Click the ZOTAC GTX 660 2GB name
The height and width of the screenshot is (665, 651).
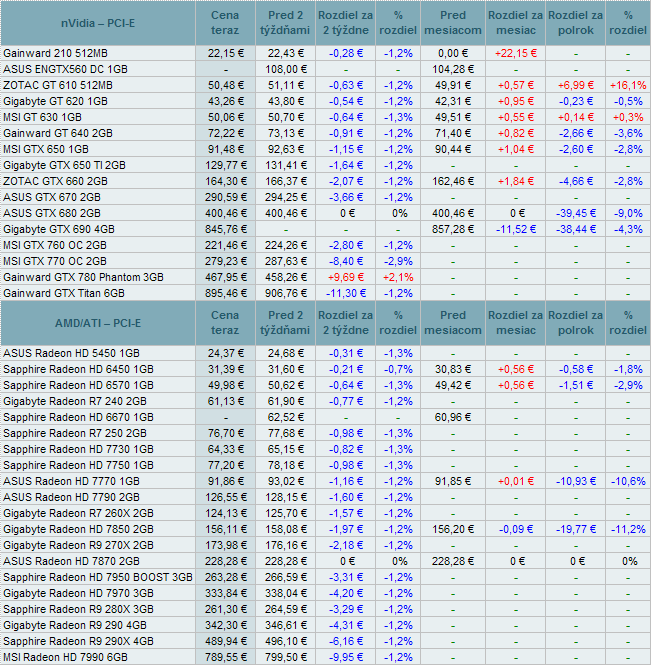coord(56,182)
